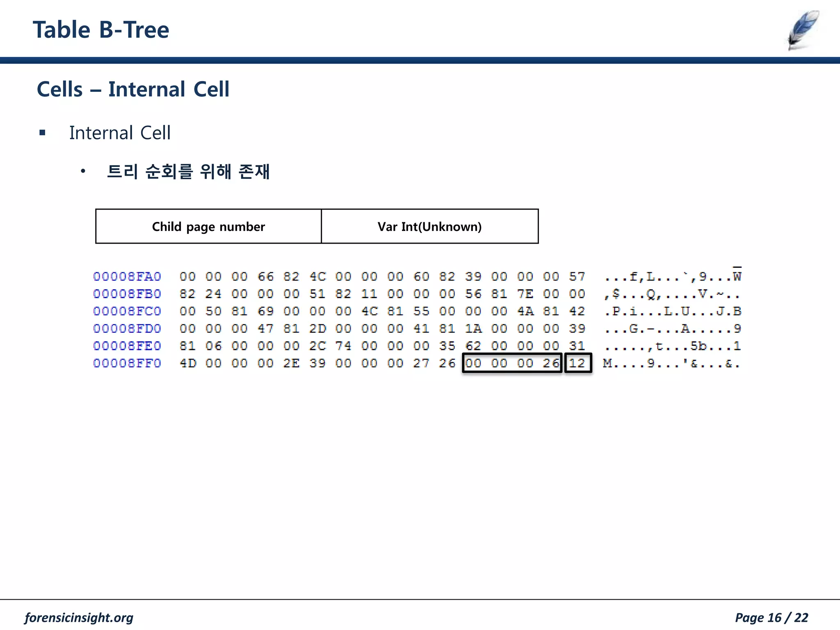
Task: Select the 'Cells – Internal Cell' heading
Action: click(x=133, y=89)
